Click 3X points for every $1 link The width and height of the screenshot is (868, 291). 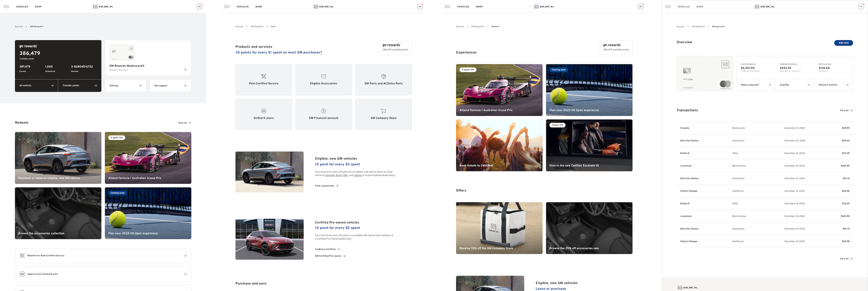[279, 52]
